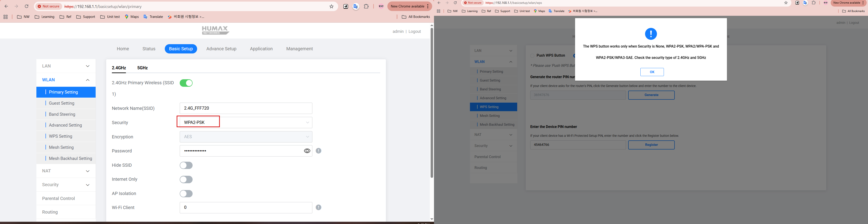This screenshot has width=868, height=224.
Task: Enable the AP Isolation switch
Action: tap(186, 194)
